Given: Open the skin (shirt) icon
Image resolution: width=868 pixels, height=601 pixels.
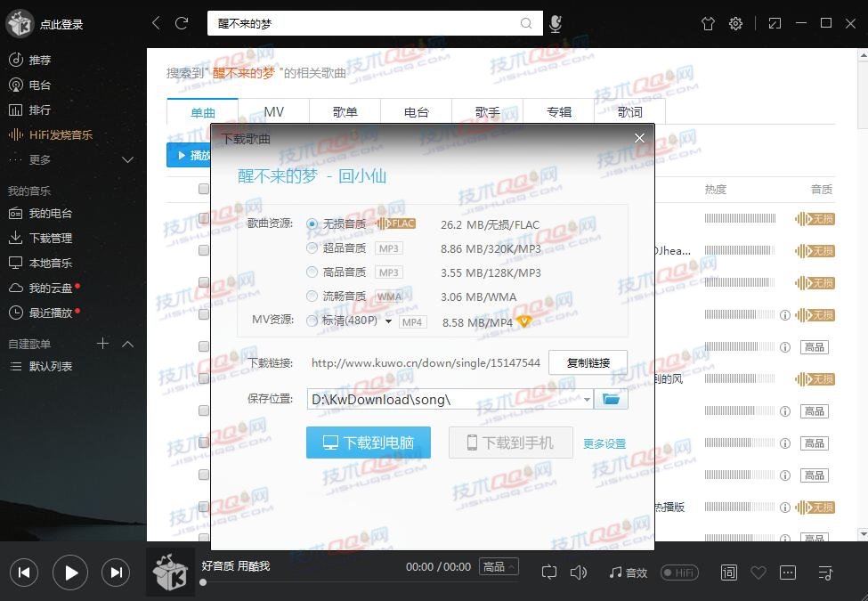Looking at the screenshot, I should point(708,23).
